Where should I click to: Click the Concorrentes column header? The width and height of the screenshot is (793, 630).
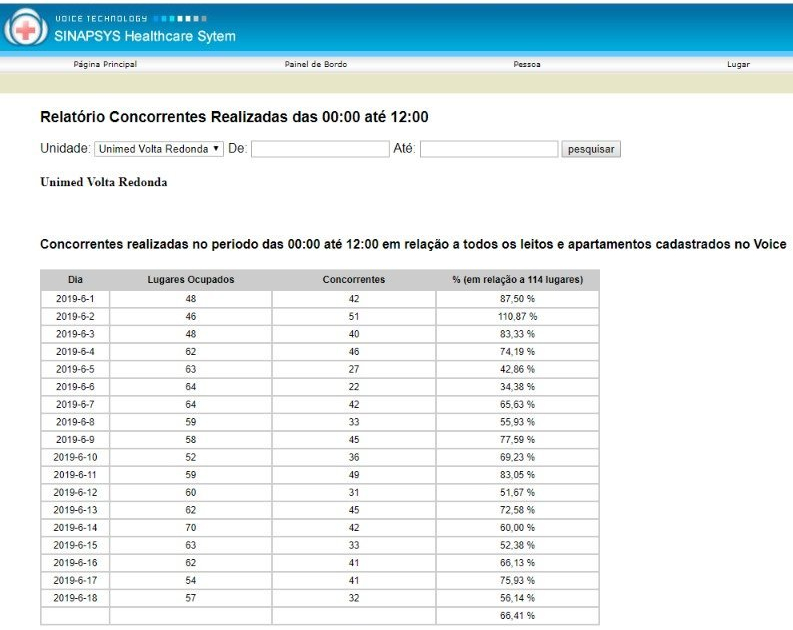[x=353, y=280]
